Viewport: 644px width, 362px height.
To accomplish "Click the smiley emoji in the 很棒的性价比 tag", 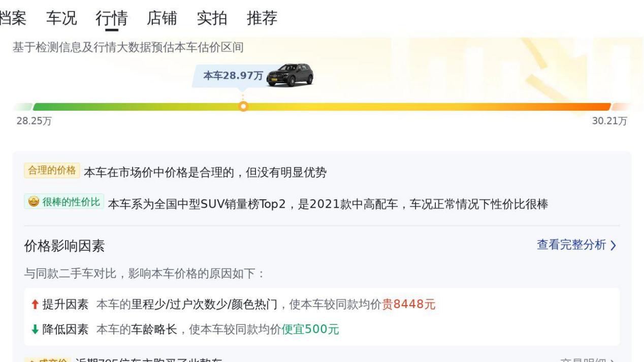I will 34,202.
